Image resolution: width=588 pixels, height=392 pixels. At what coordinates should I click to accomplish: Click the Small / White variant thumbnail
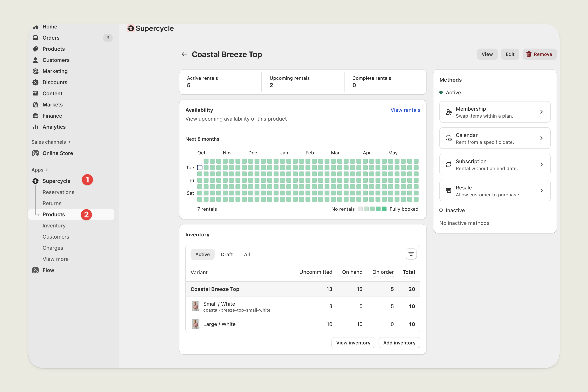(195, 306)
